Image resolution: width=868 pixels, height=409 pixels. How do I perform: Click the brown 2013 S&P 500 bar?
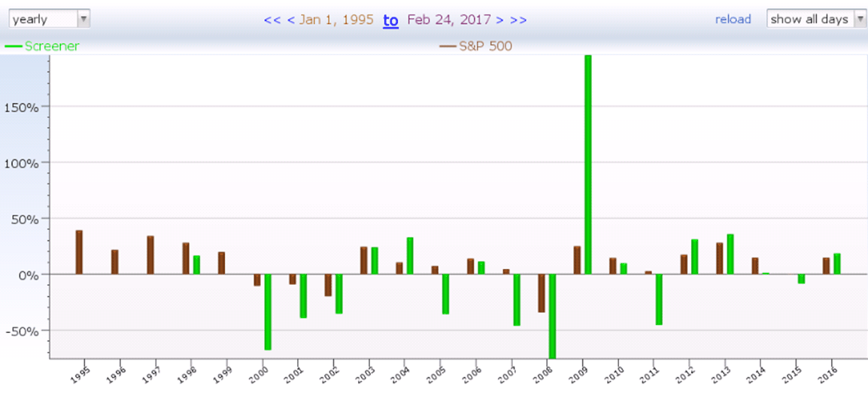pos(720,259)
